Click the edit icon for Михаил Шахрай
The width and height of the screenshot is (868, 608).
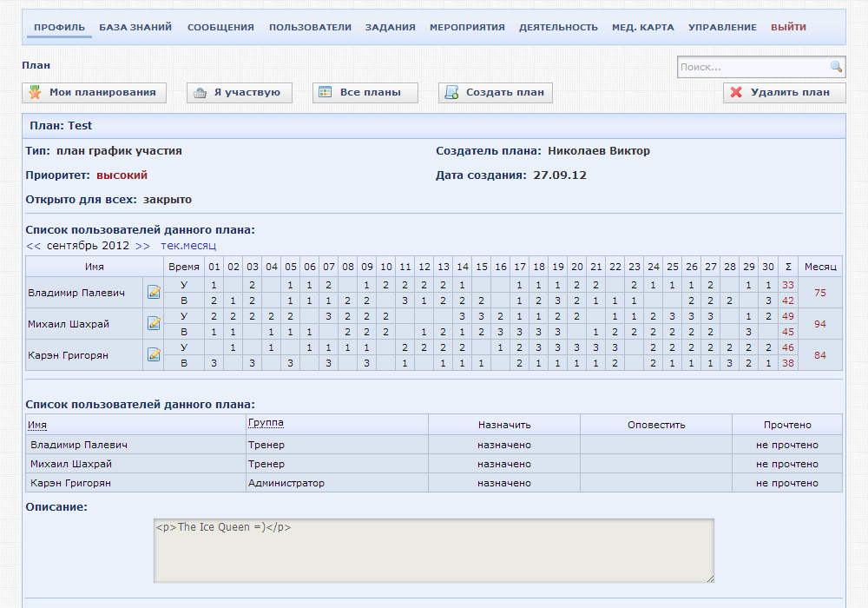pos(154,323)
